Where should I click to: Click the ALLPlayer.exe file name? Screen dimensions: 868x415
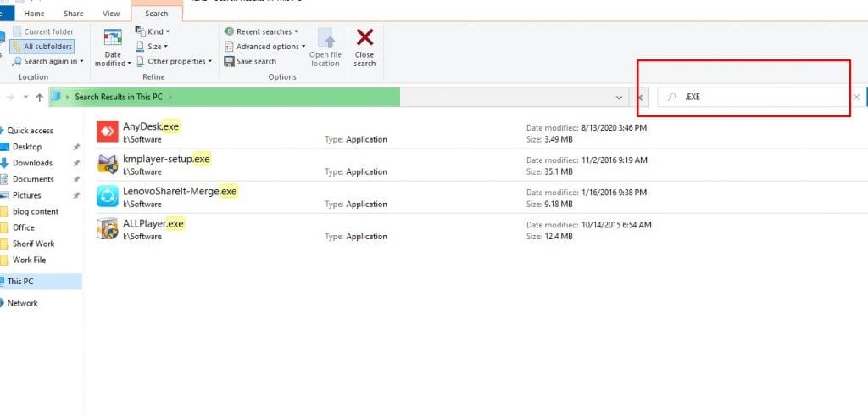pyautogui.click(x=153, y=223)
